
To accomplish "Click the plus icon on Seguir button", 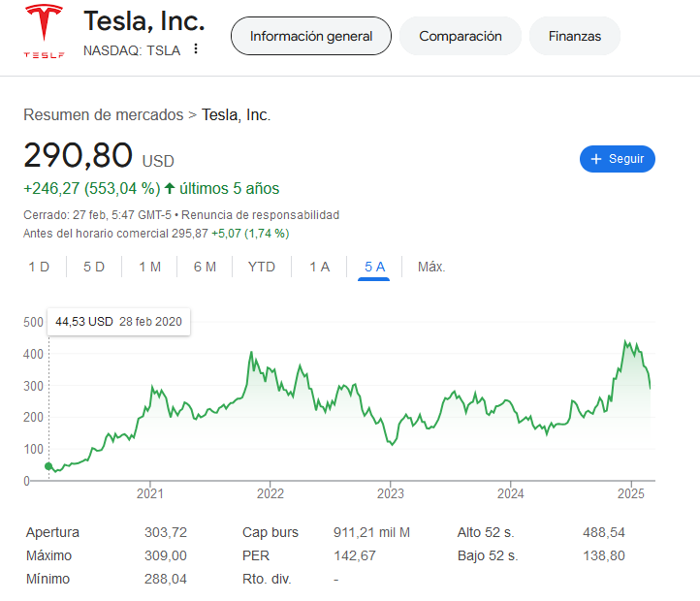I will pos(596,159).
